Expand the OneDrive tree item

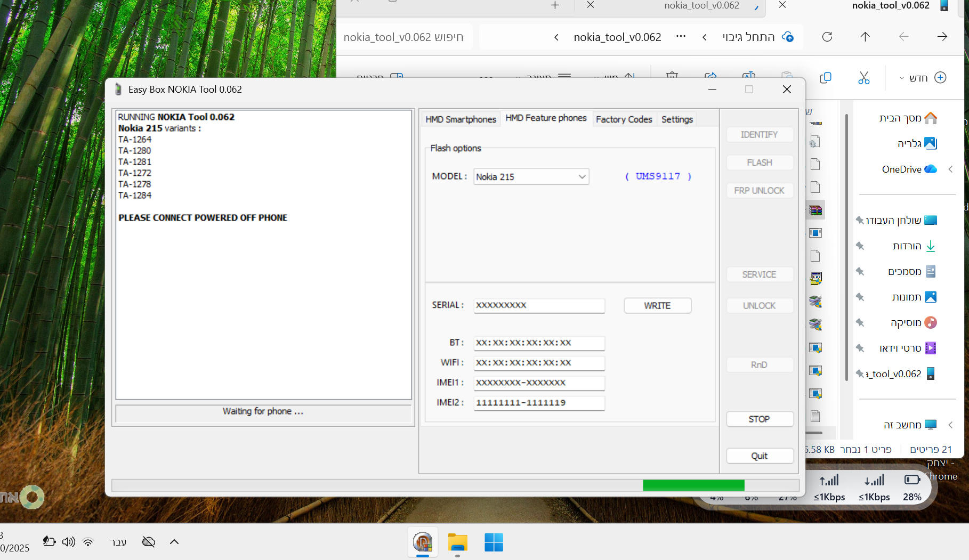950,169
